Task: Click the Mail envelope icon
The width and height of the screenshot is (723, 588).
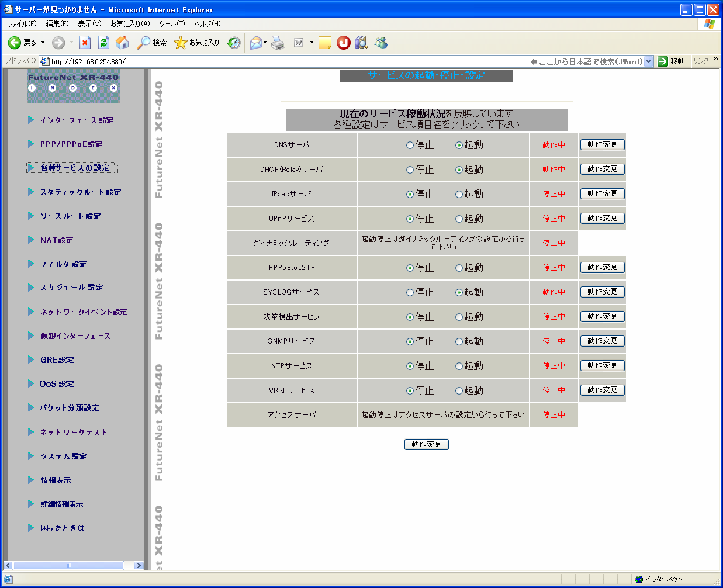Action: [255, 43]
